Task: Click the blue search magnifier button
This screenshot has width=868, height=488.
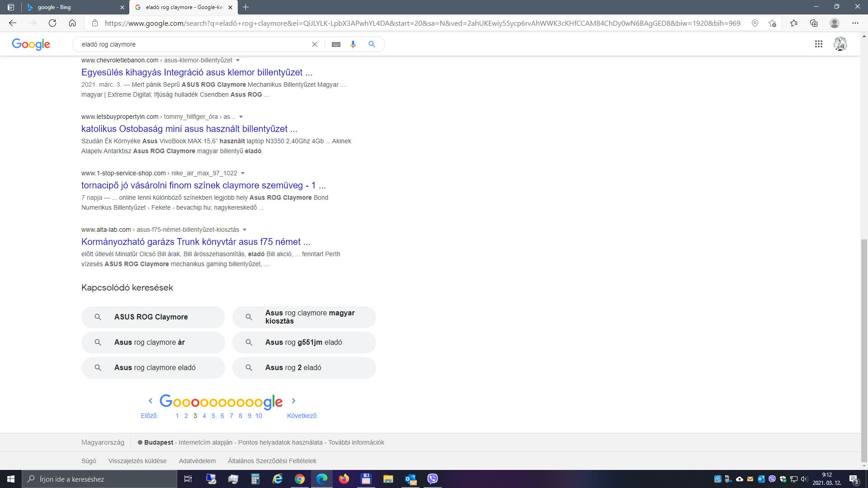Action: coord(372,44)
